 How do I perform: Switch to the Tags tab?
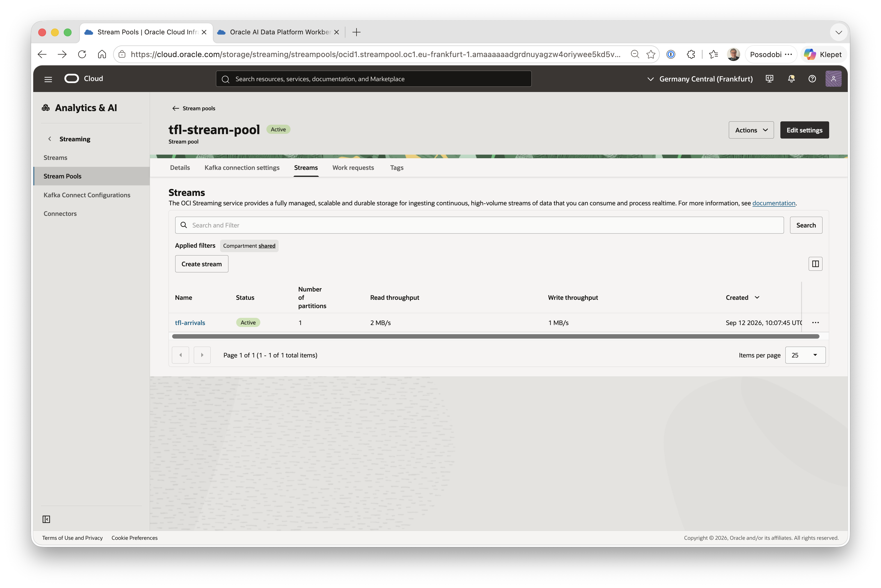pyautogui.click(x=396, y=167)
